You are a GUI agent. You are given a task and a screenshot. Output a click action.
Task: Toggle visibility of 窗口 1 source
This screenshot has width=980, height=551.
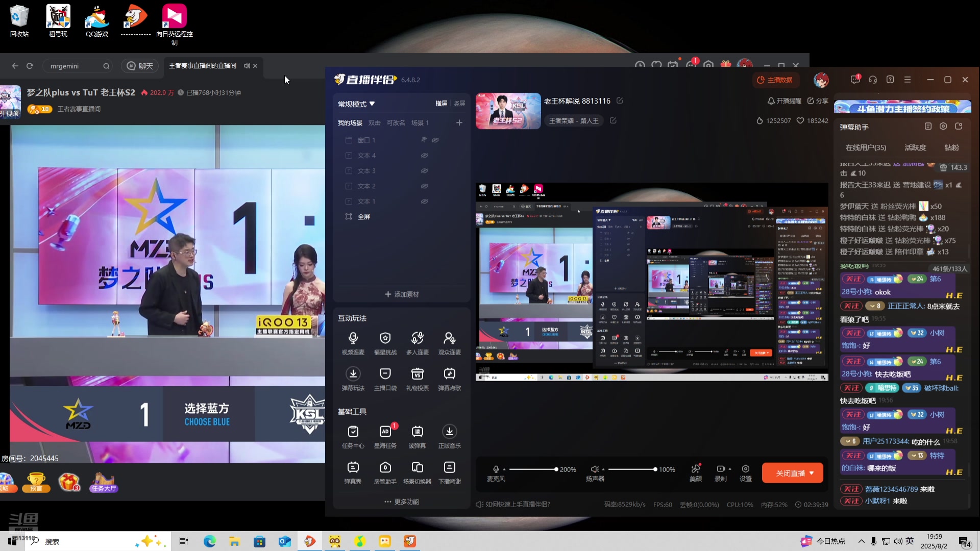tap(435, 140)
